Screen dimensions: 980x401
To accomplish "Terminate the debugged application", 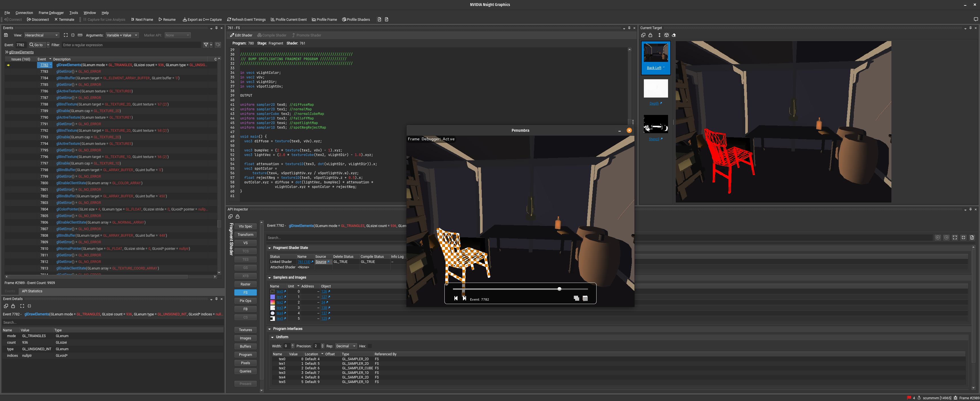I will [x=64, y=19].
